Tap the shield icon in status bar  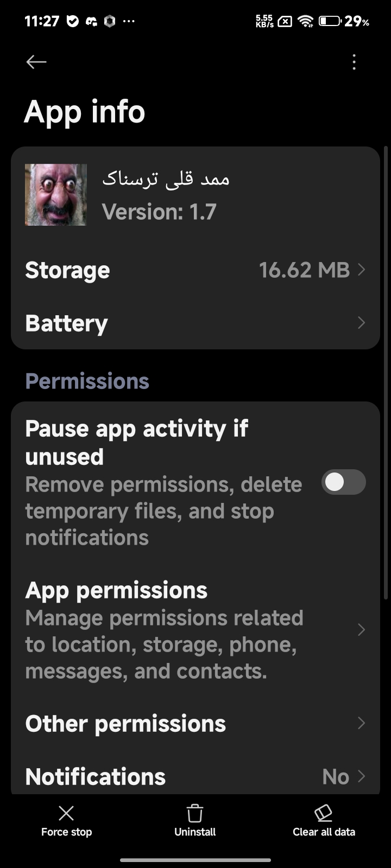click(x=72, y=21)
